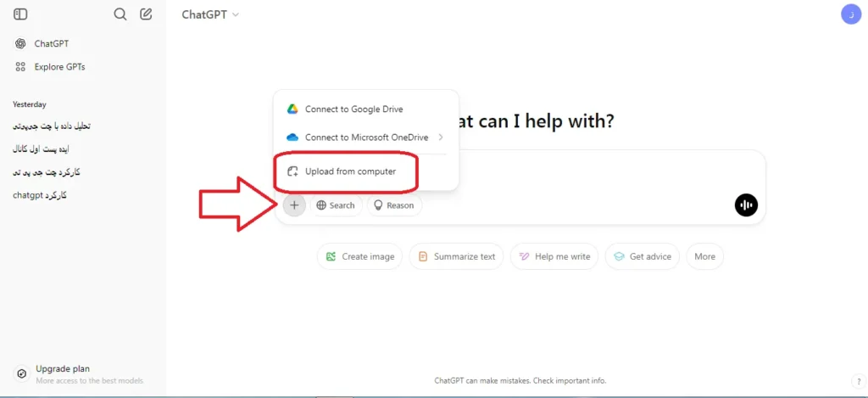Screen dimensions: 868x398
Task: Expand the ChatGPT model selector dropdown
Action: pyautogui.click(x=210, y=14)
